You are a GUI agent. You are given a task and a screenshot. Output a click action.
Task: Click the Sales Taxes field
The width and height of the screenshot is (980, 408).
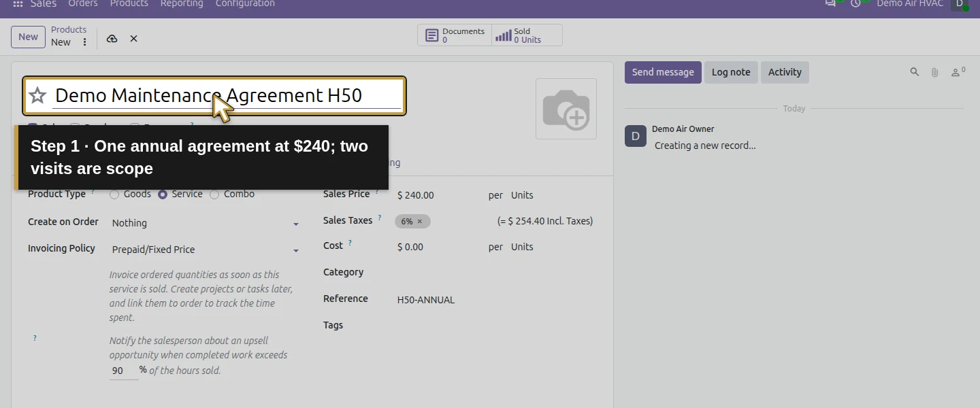445,221
